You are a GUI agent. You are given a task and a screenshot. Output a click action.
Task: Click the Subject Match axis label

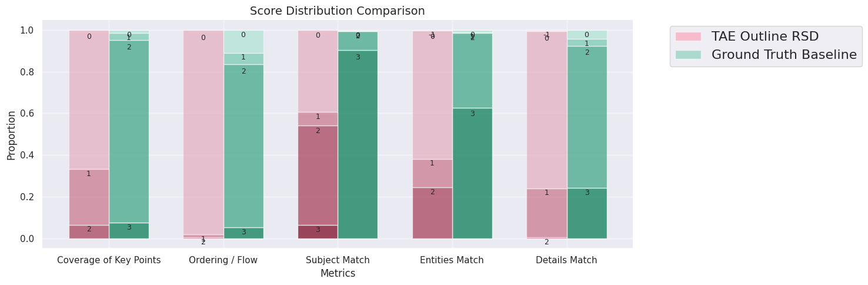point(338,260)
